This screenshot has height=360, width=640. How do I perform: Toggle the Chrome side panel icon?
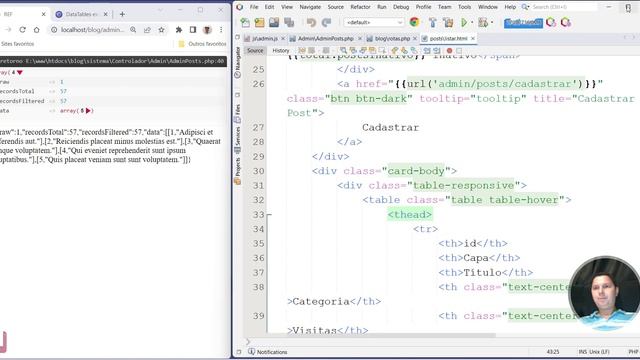(193, 30)
